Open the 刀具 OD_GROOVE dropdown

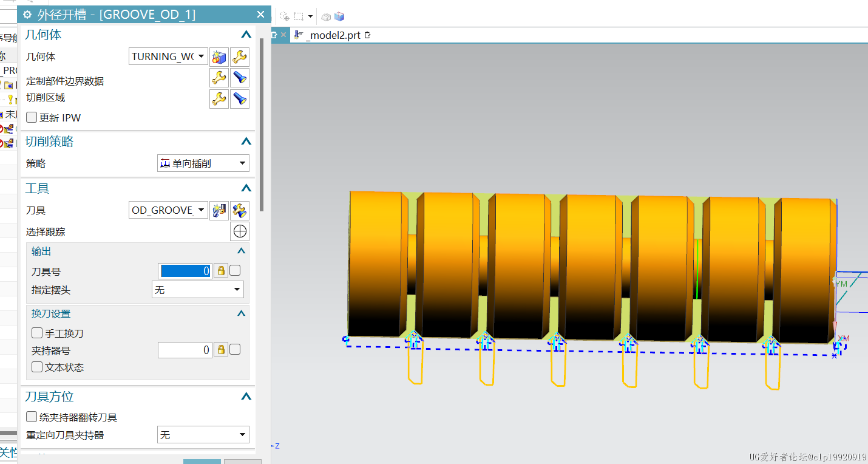click(x=169, y=210)
